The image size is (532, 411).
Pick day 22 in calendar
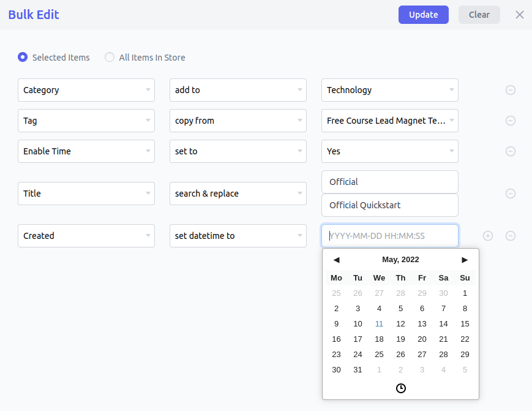tap(465, 339)
